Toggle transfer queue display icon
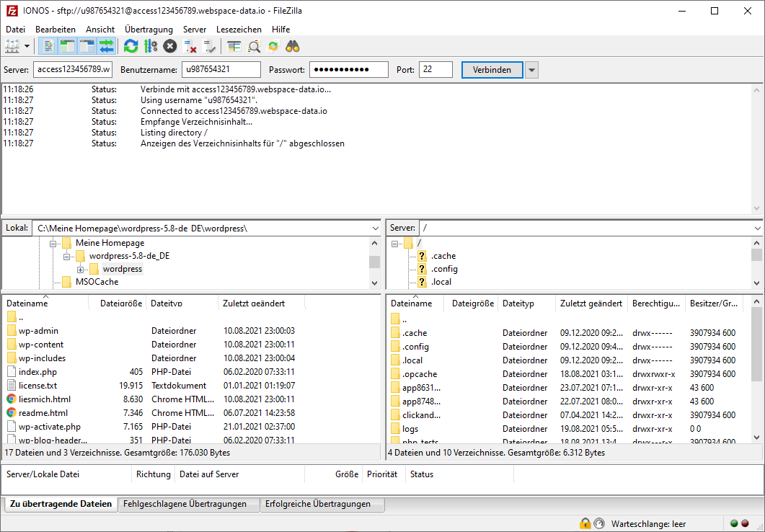Screen dimensions: 765x532 click(x=107, y=46)
